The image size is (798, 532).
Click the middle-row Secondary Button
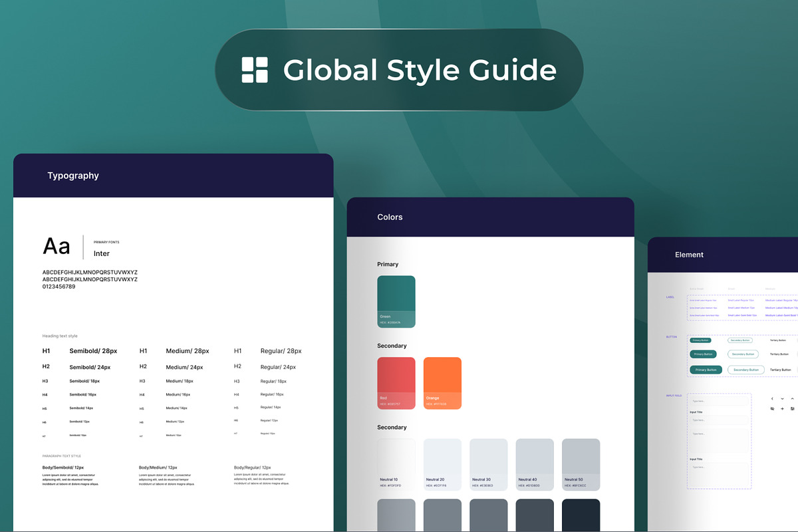coord(743,354)
